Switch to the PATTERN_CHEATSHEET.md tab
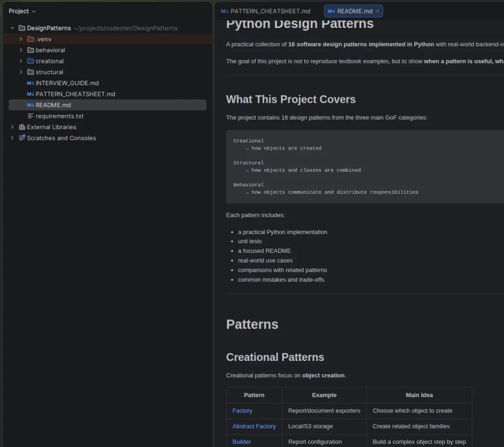Viewport: 504px width, 447px height. coord(266,11)
